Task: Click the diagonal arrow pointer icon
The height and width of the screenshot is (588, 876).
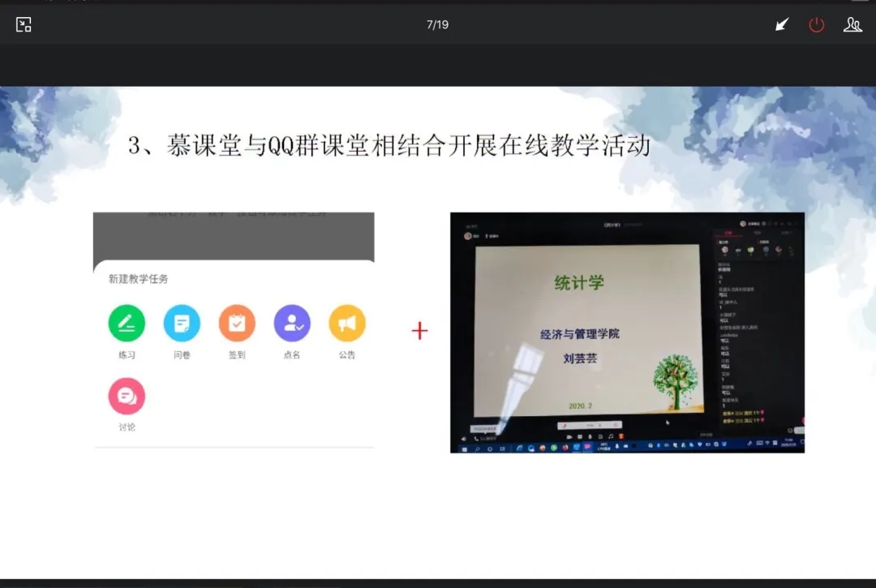Action: (782, 24)
